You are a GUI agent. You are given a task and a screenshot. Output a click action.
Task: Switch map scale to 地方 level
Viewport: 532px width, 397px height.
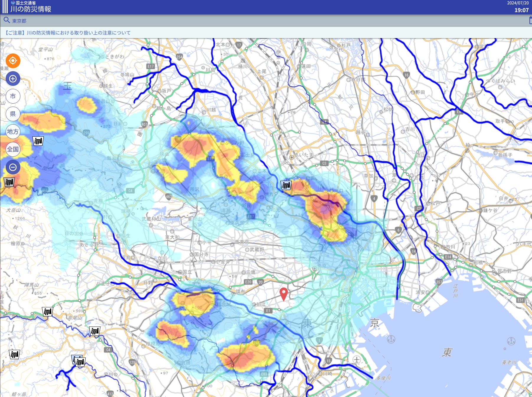[13, 132]
